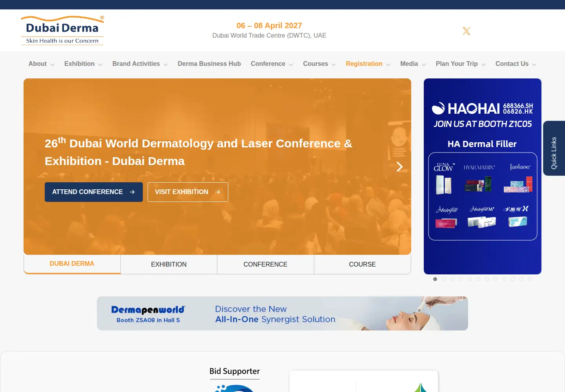Click the Dubai World Trade Centre venue text
The width and height of the screenshot is (565, 392).
click(x=269, y=36)
